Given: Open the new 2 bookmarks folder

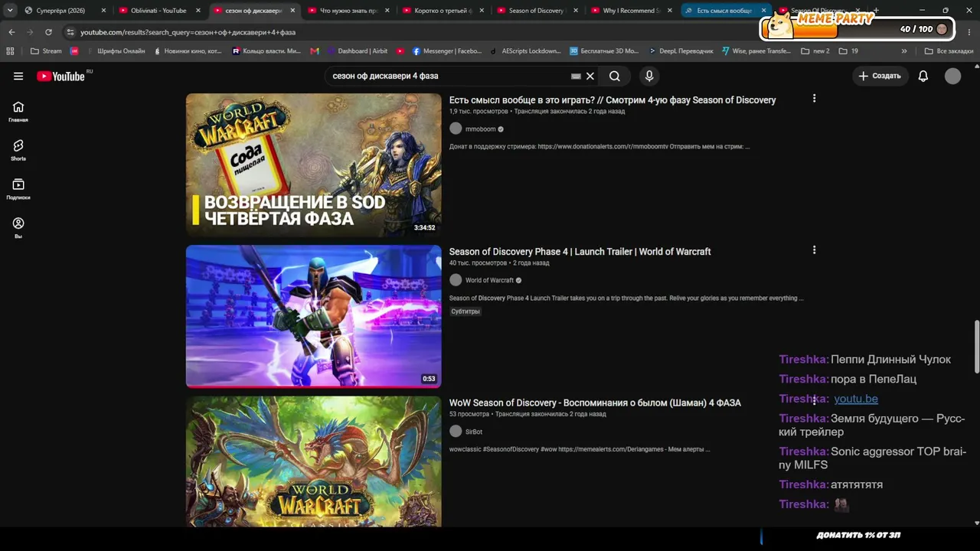Looking at the screenshot, I should [815, 51].
